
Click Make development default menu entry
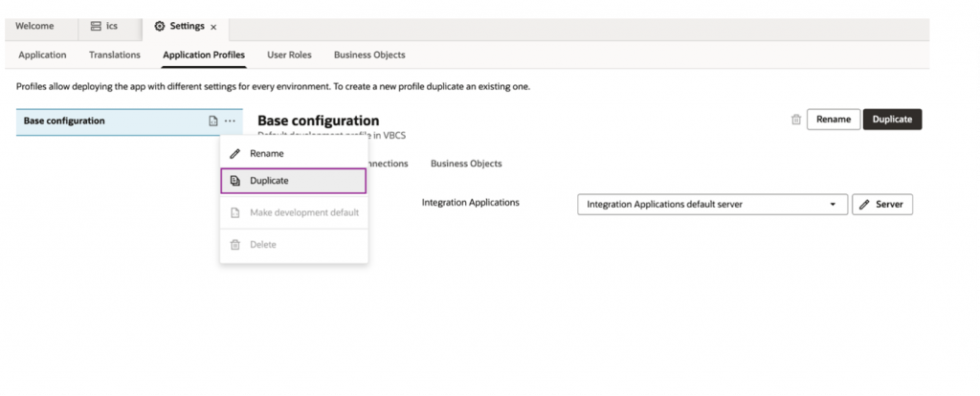(x=294, y=212)
